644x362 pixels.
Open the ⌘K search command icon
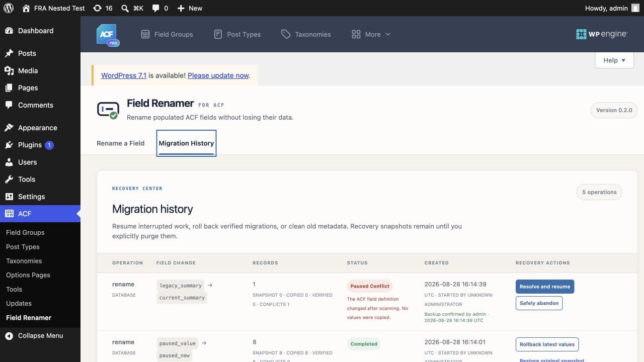pos(125,8)
